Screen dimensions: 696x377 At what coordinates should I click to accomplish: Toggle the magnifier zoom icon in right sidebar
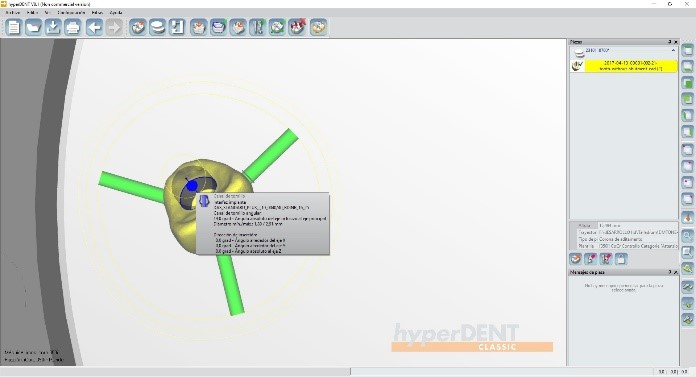click(x=688, y=236)
